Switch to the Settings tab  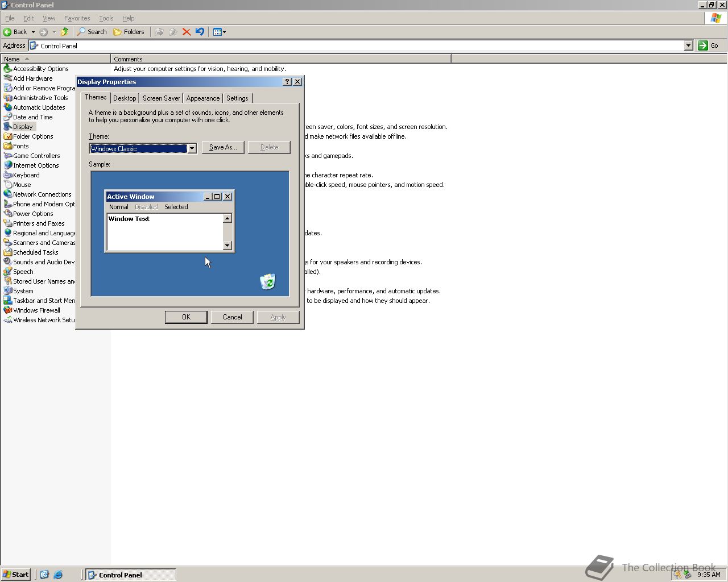coord(237,98)
